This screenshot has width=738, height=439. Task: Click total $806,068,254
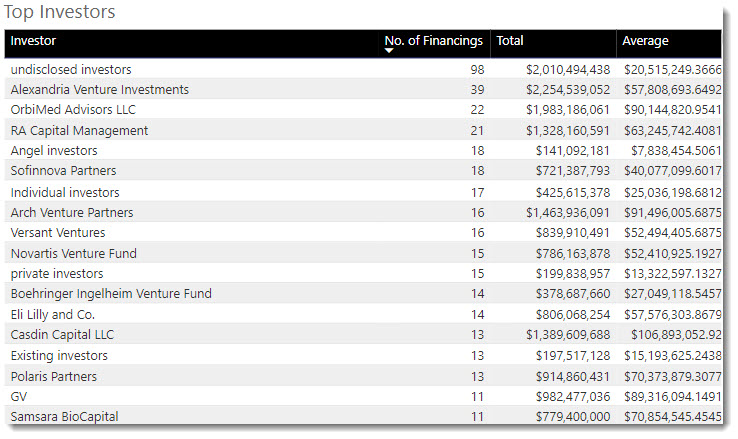coord(572,314)
